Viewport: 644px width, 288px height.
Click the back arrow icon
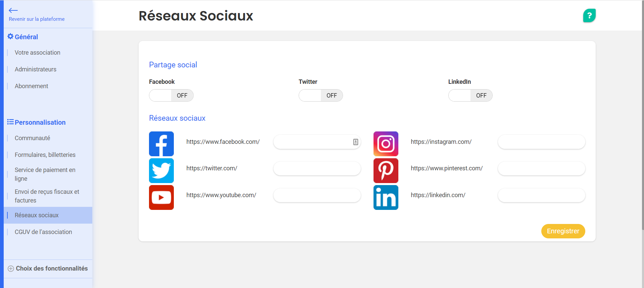coord(13,10)
